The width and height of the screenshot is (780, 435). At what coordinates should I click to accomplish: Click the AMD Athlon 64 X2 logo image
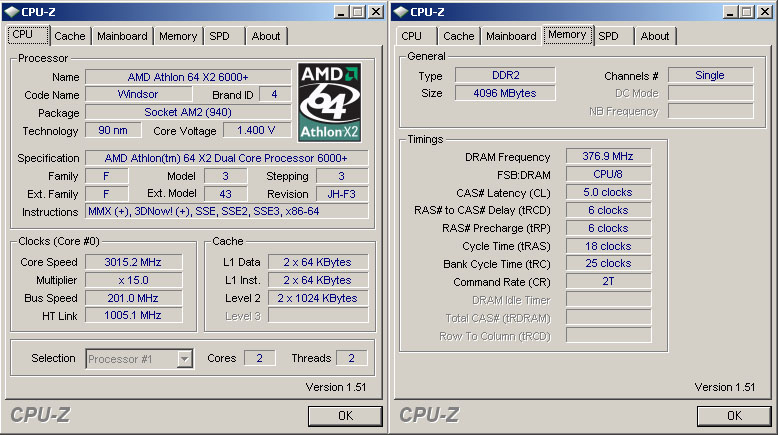click(x=329, y=103)
